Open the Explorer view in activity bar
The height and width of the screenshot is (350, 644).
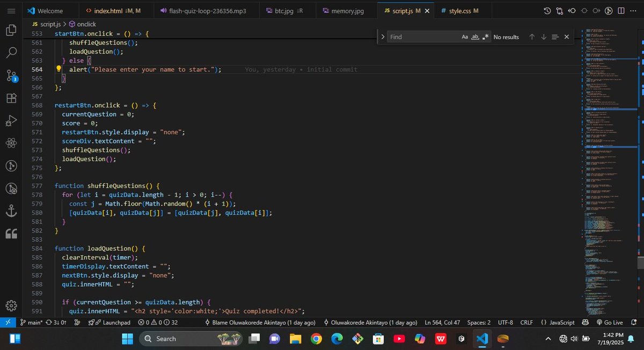(x=11, y=30)
